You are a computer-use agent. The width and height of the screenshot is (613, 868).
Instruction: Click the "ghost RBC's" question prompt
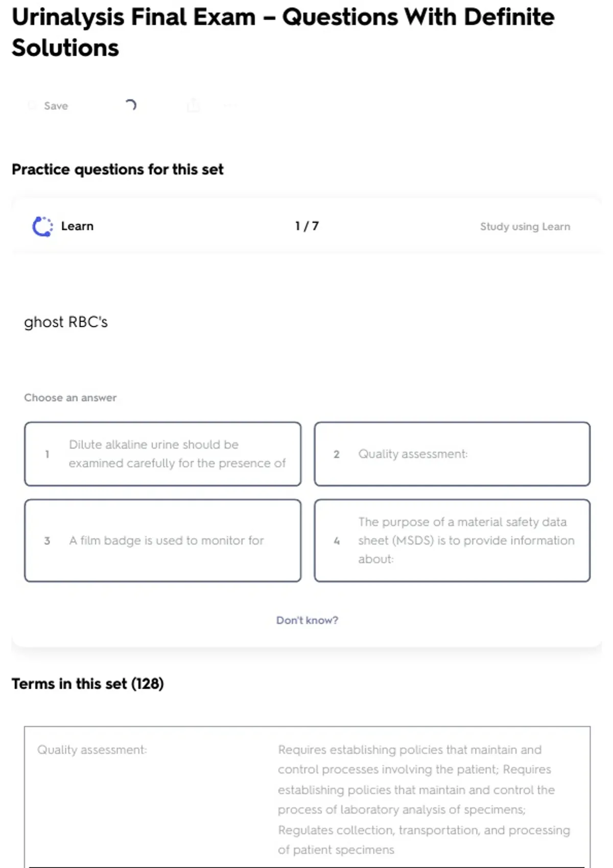tap(66, 322)
